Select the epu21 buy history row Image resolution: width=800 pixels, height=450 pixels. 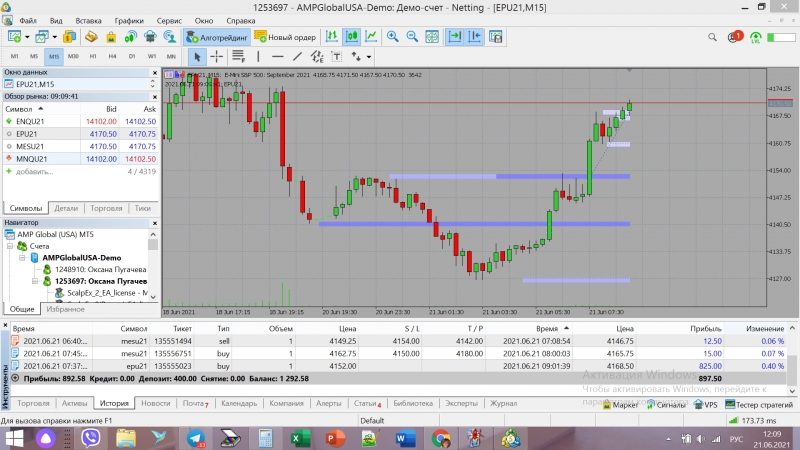point(398,366)
